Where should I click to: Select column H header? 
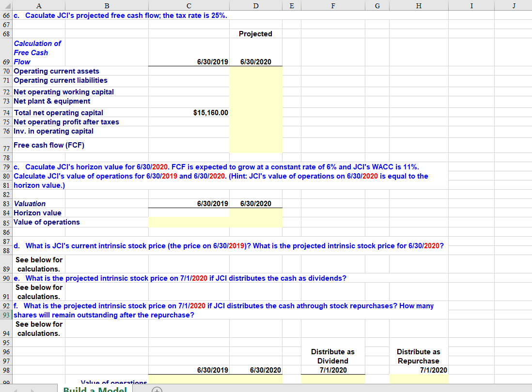click(419, 6)
